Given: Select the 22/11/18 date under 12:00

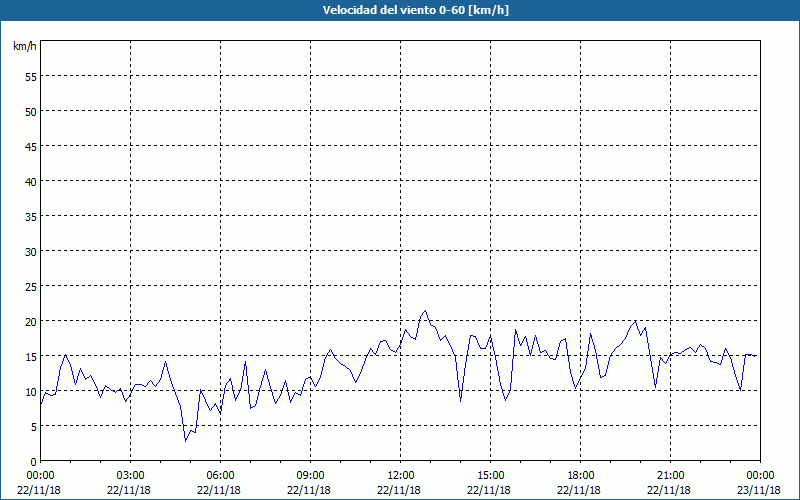Looking at the screenshot, I should tap(399, 490).
